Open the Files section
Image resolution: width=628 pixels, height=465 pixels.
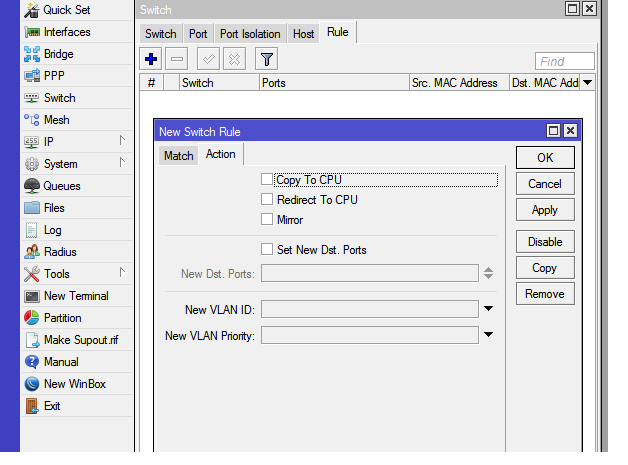[x=76, y=208]
